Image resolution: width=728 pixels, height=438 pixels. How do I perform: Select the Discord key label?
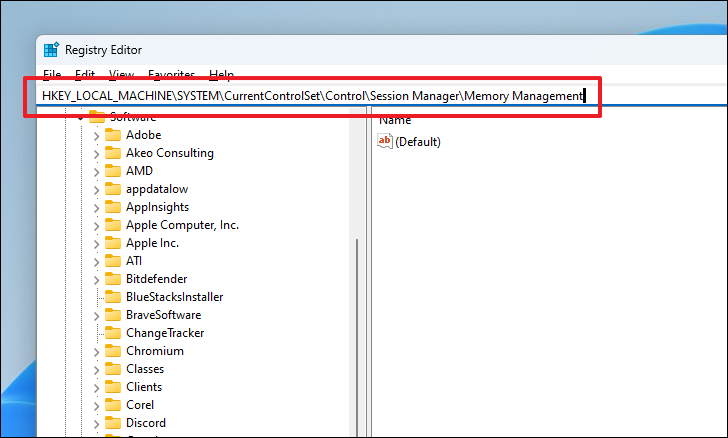[146, 423]
